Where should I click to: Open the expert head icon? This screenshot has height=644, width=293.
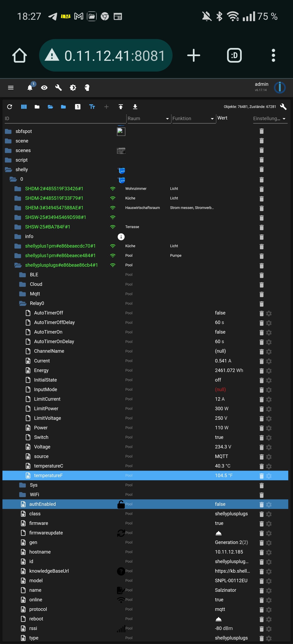pyautogui.click(x=87, y=87)
